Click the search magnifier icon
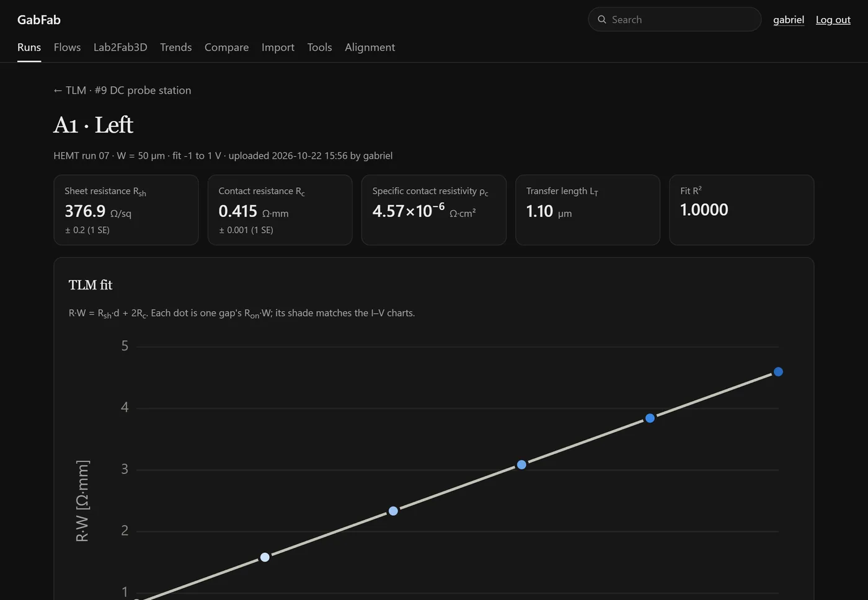The image size is (868, 600). click(x=601, y=20)
